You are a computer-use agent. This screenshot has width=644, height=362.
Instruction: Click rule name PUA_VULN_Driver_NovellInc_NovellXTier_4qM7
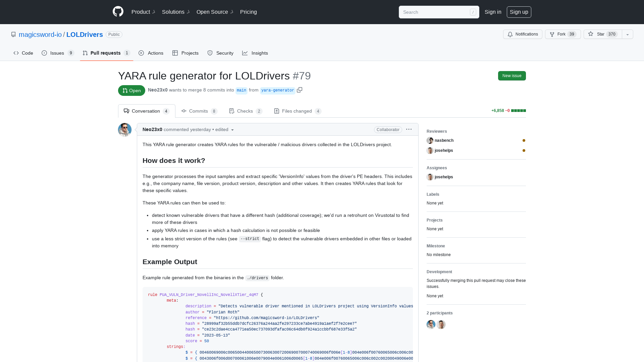point(209,295)
